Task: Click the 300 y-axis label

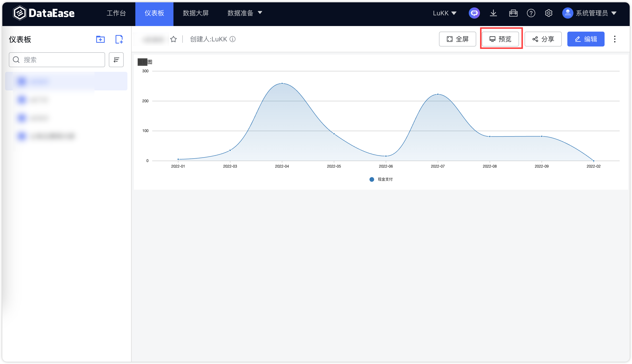Action: [x=145, y=71]
